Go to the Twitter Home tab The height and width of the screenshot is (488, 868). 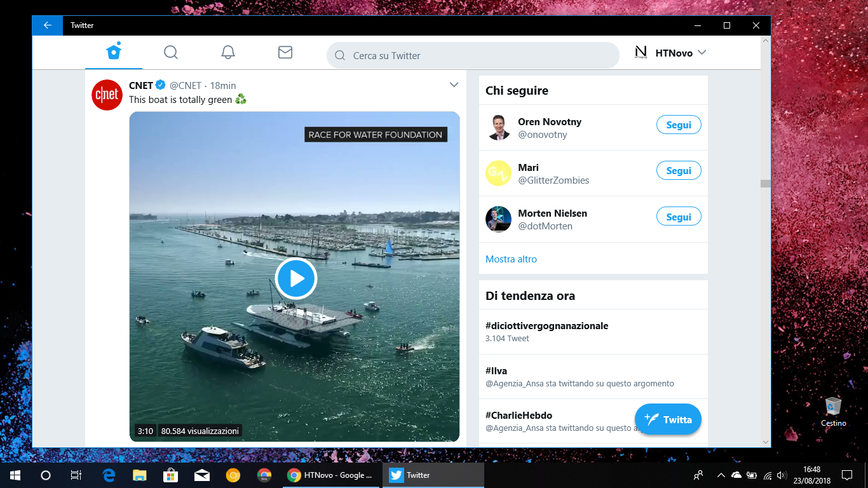coord(114,52)
